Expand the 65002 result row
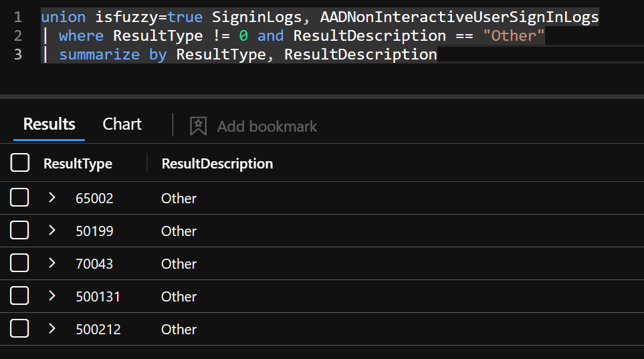The image size is (644, 359). click(x=51, y=198)
